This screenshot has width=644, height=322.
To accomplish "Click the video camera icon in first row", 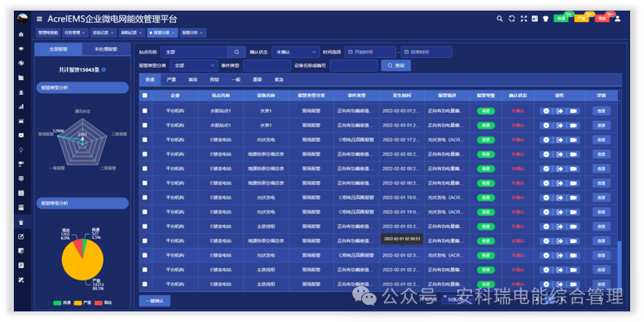I will (573, 111).
